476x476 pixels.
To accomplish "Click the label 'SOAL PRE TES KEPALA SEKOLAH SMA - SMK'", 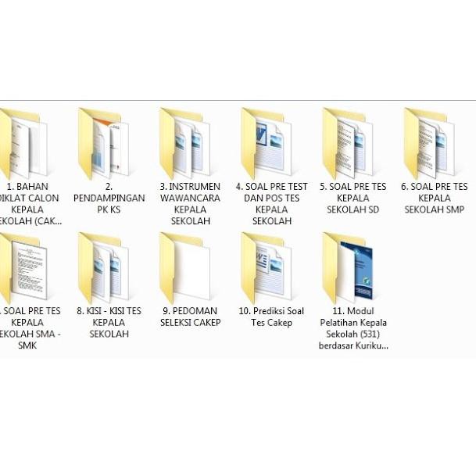I will (30, 328).
